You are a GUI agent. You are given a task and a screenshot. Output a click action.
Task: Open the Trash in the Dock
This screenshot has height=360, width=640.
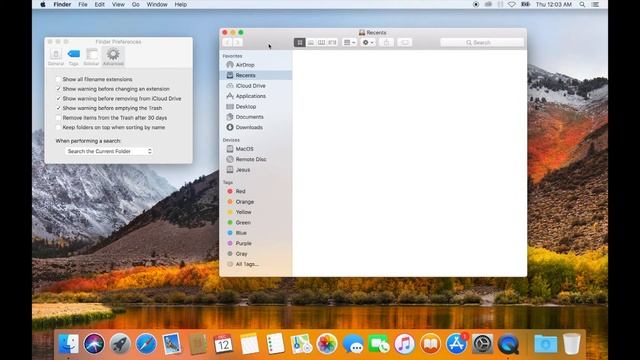[571, 344]
